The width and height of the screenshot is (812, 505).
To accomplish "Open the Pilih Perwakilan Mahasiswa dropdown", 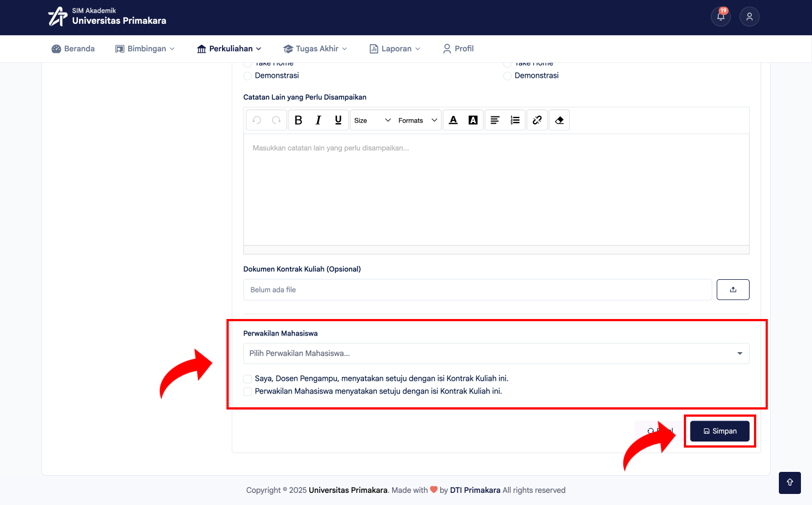I will 496,353.
